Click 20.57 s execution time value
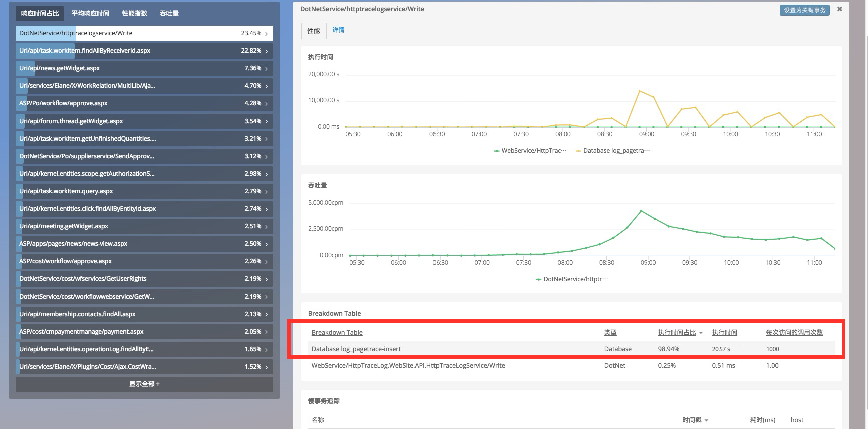This screenshot has height=429, width=868. coord(721,349)
